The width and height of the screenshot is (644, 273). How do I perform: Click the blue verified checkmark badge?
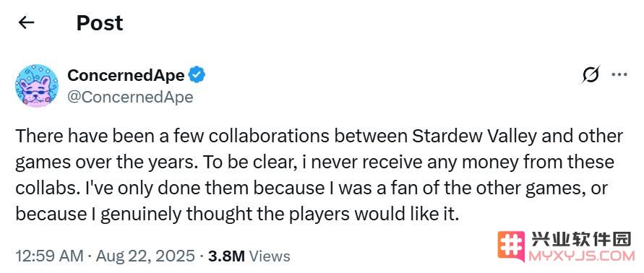point(197,75)
